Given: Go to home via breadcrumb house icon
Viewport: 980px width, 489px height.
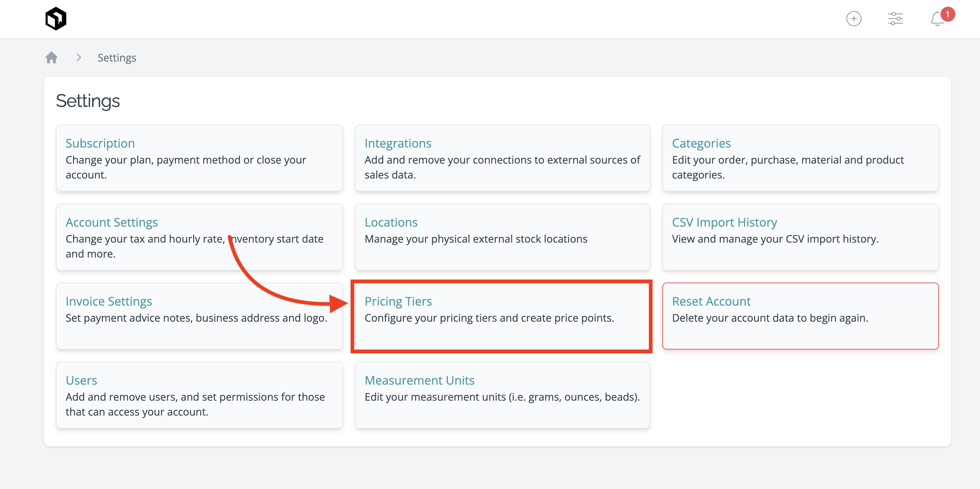Looking at the screenshot, I should 51,57.
